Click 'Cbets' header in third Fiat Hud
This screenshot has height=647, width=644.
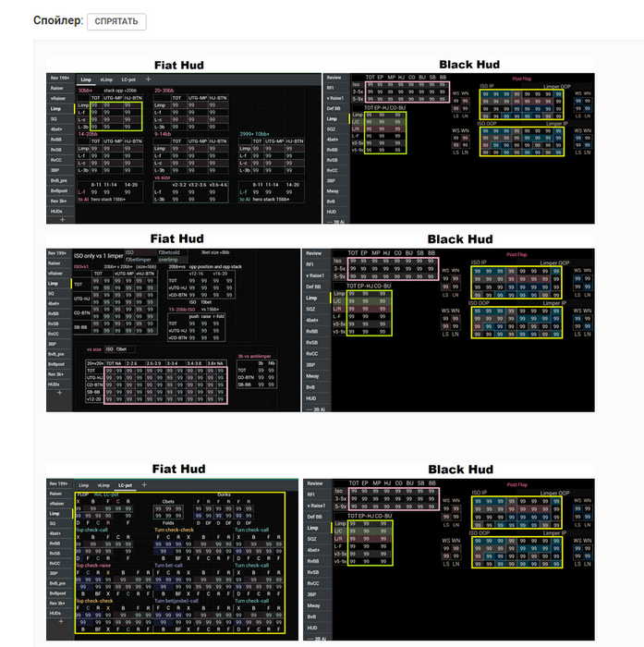[x=168, y=501]
